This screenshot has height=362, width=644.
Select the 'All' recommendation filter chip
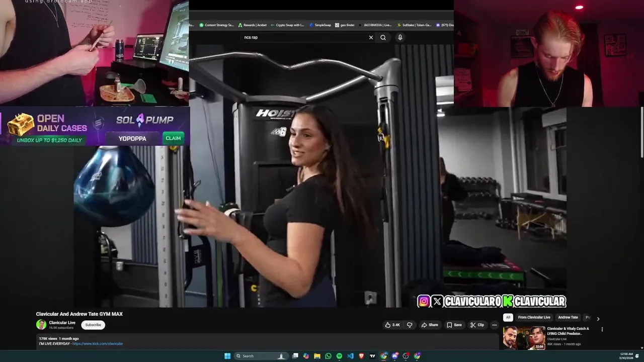coord(508,317)
